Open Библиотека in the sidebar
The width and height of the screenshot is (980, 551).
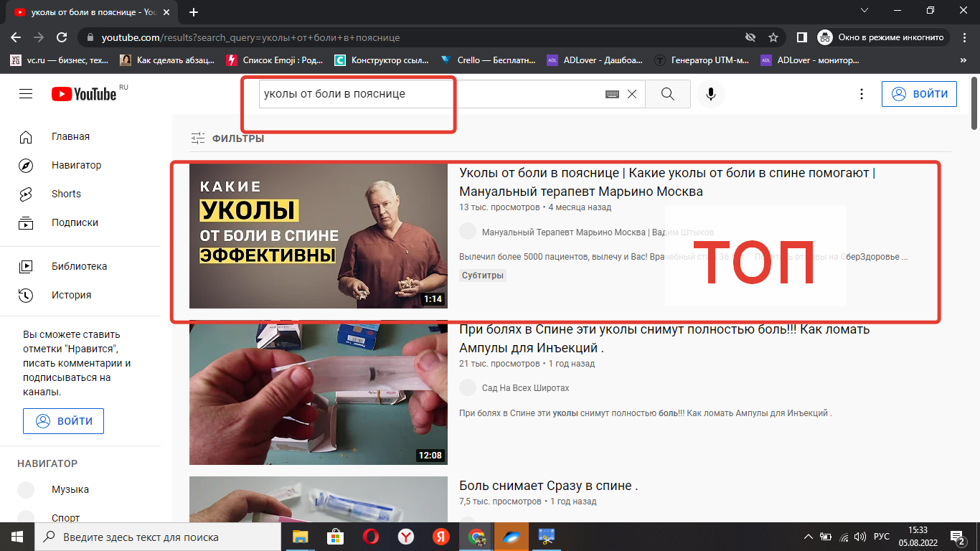pyautogui.click(x=80, y=266)
